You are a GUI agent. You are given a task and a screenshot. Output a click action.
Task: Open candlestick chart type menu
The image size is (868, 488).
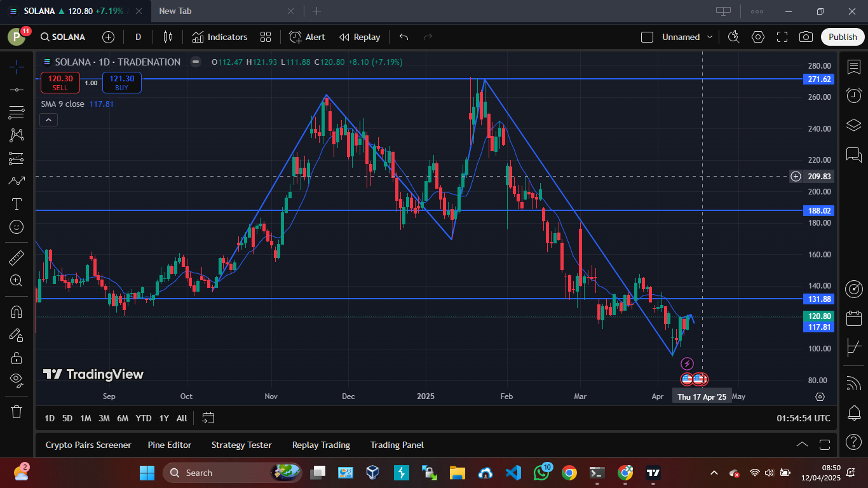coord(168,37)
